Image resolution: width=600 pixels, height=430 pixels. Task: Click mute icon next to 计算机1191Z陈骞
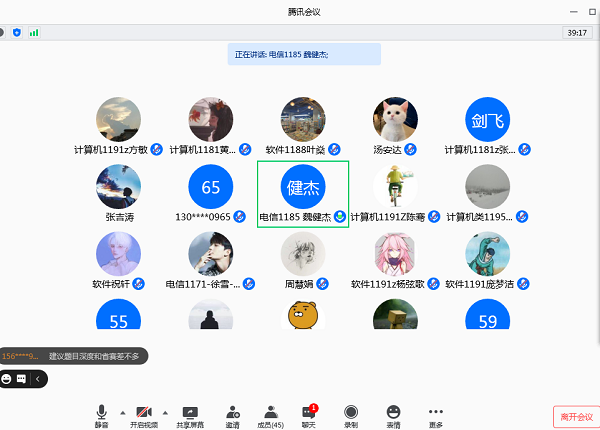[x=434, y=217]
